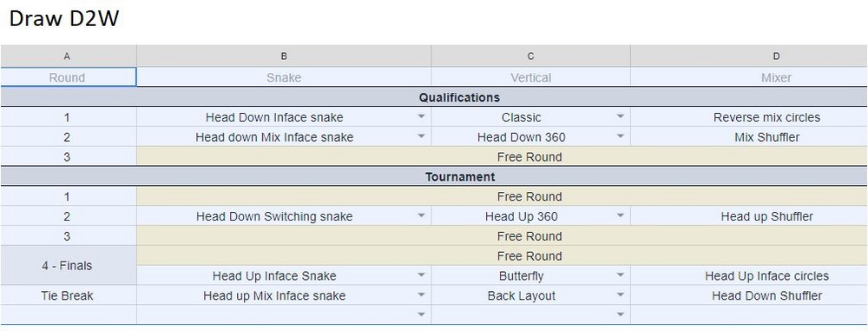Open dropdown for Head up Mix Inface snake

[x=421, y=295]
